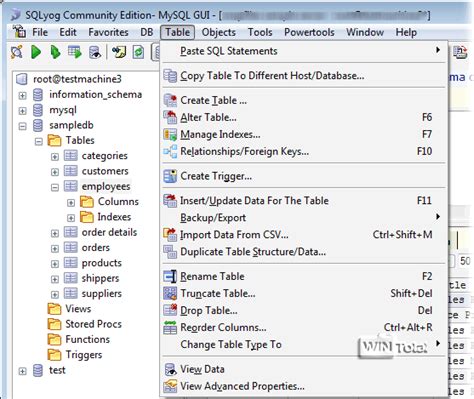Open the Powertools menu
474x399 pixels.
[x=309, y=32]
